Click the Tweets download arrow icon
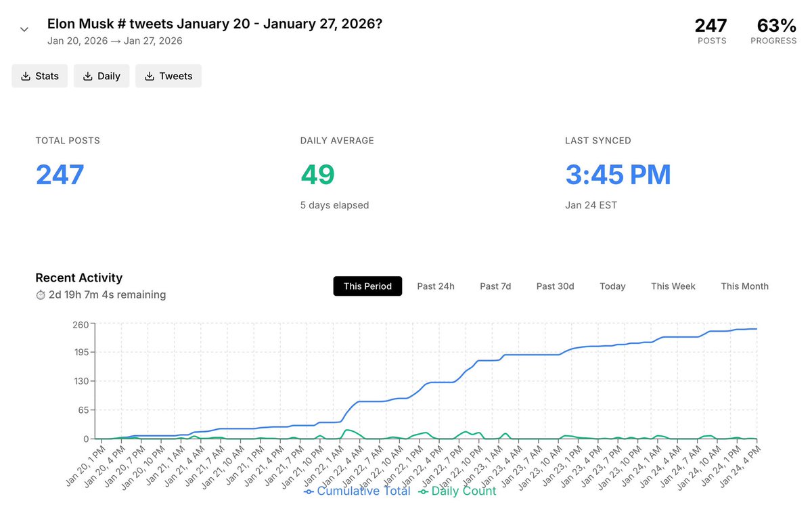812x509 pixels. [149, 76]
